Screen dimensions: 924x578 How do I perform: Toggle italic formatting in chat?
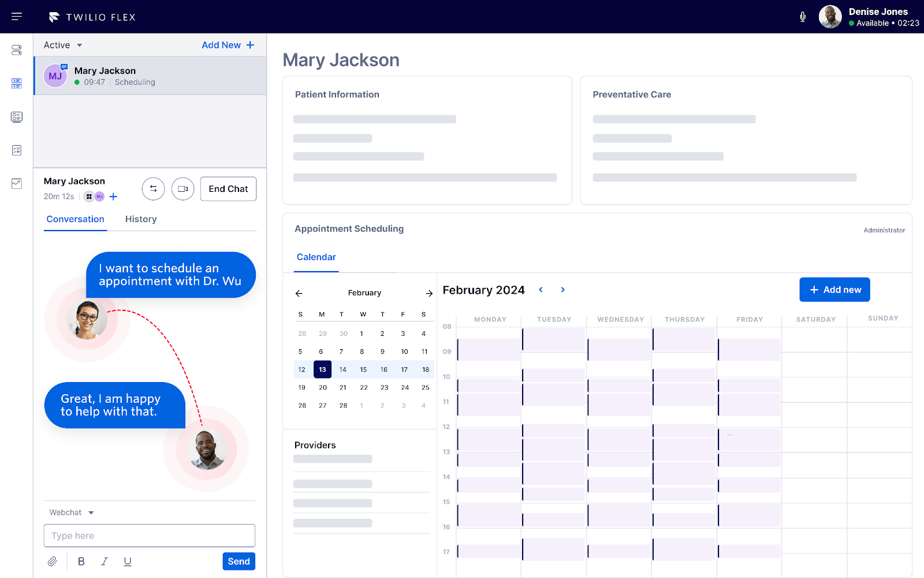[x=105, y=561]
